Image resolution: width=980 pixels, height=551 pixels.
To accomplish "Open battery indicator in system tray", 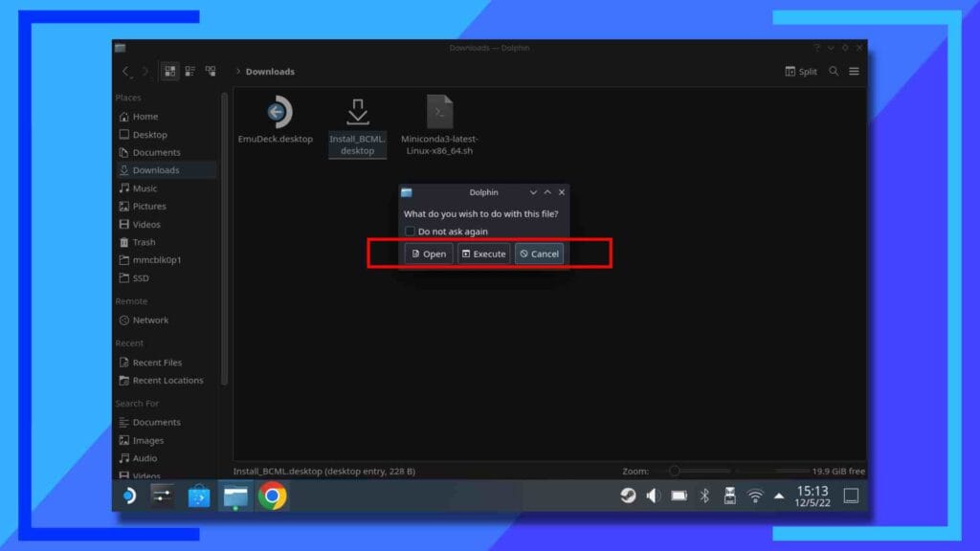I will pyautogui.click(x=679, y=496).
